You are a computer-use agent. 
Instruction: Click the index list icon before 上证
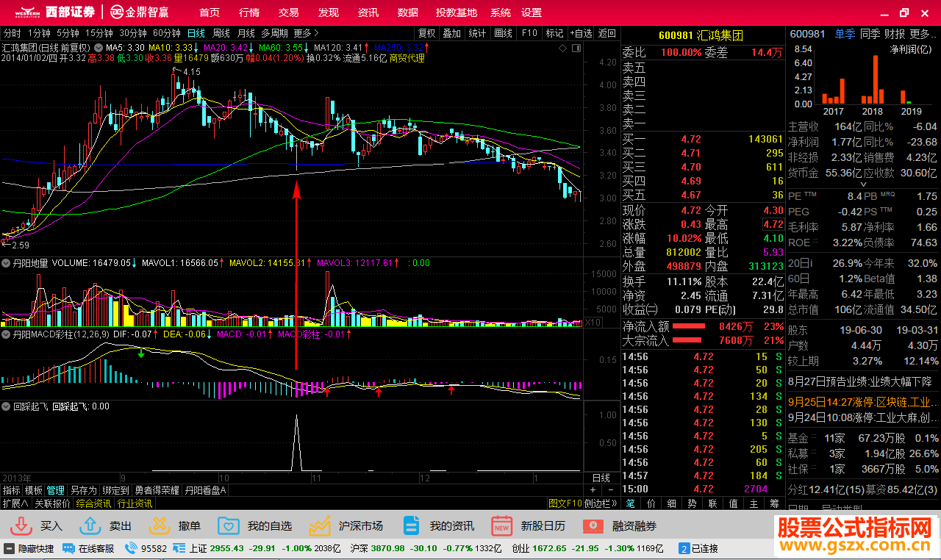(x=180, y=548)
